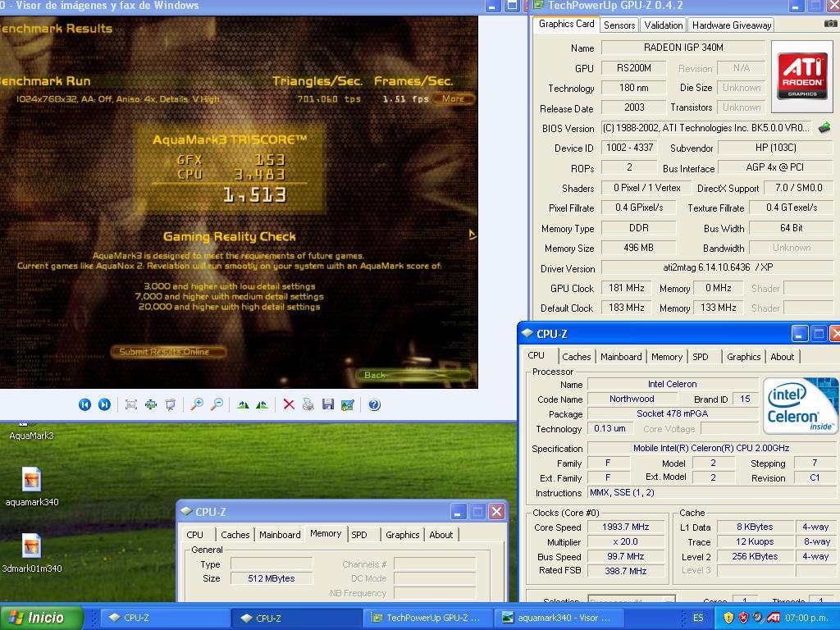Click the ATI Radeon logo in GPU-Z
Viewport: 840px width, 630px height.
click(802, 76)
